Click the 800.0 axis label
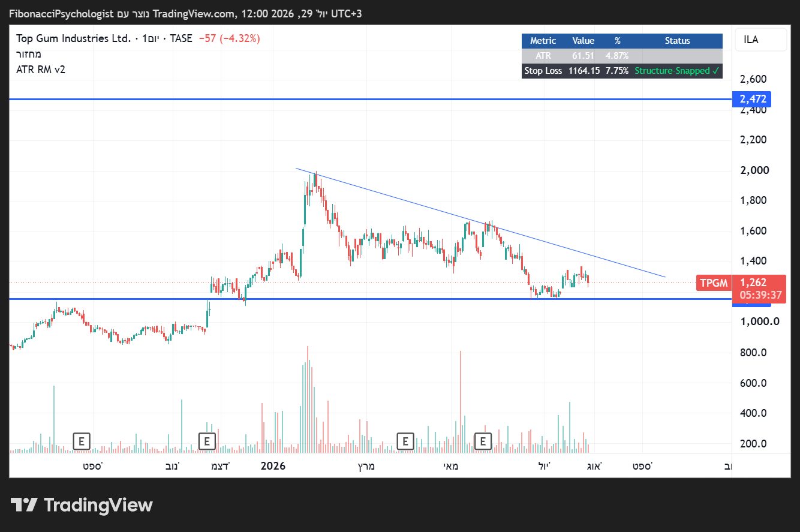This screenshot has height=532, width=800. [x=754, y=353]
